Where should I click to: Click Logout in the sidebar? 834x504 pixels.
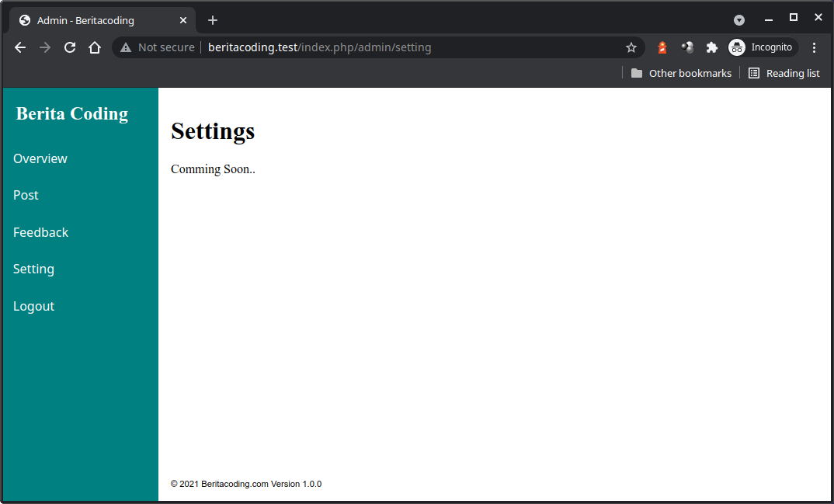(33, 306)
